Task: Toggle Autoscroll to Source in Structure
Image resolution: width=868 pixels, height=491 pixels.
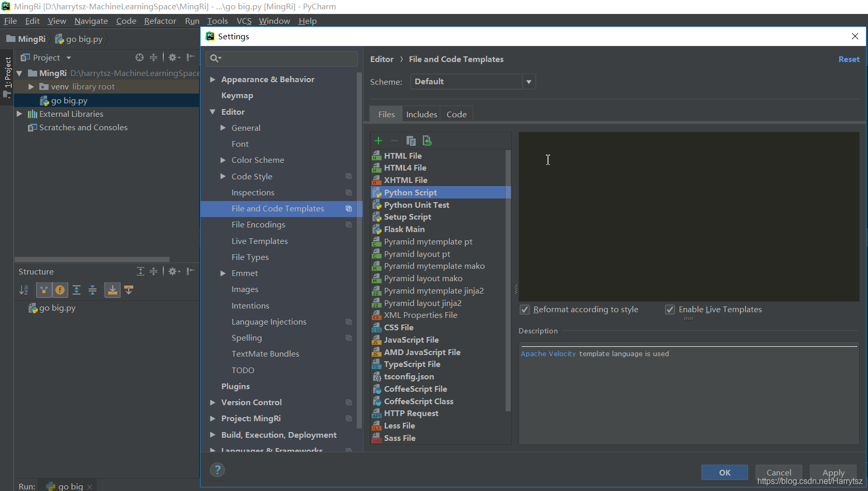Action: pyautogui.click(x=112, y=290)
